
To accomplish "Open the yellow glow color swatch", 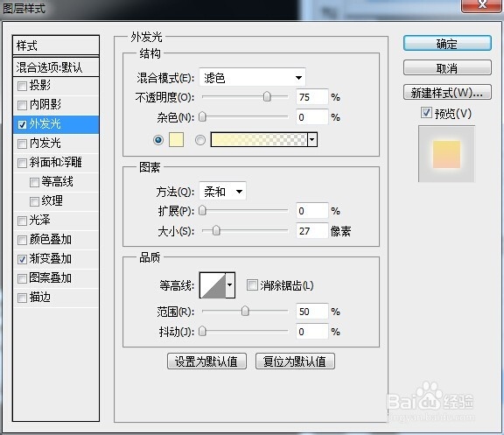I will (x=176, y=140).
